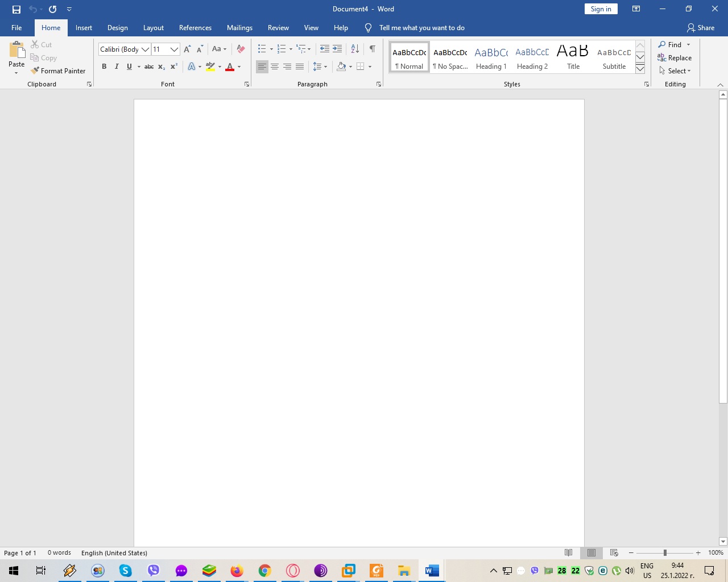
Task: Align text left
Action: [x=262, y=66]
